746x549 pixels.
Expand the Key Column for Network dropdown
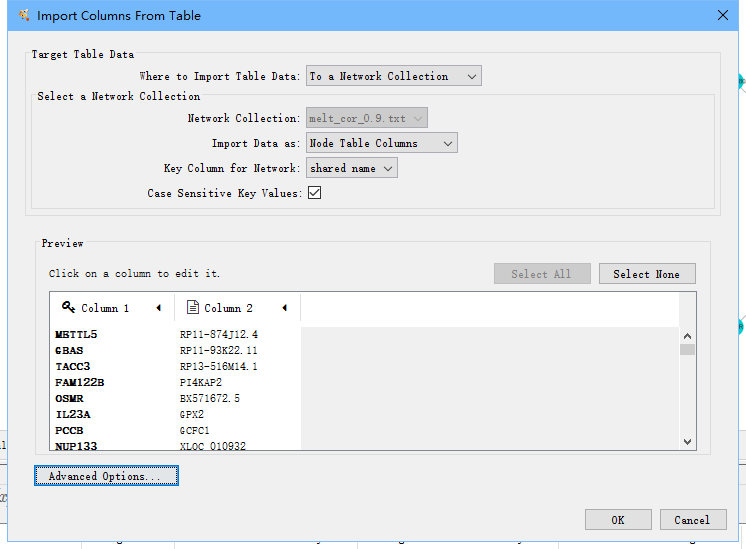click(352, 168)
